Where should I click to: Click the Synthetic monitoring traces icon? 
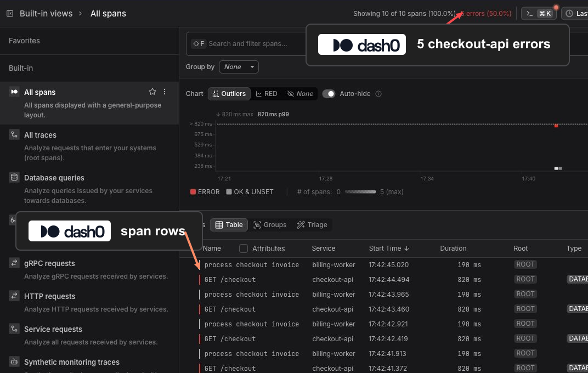pos(14,361)
